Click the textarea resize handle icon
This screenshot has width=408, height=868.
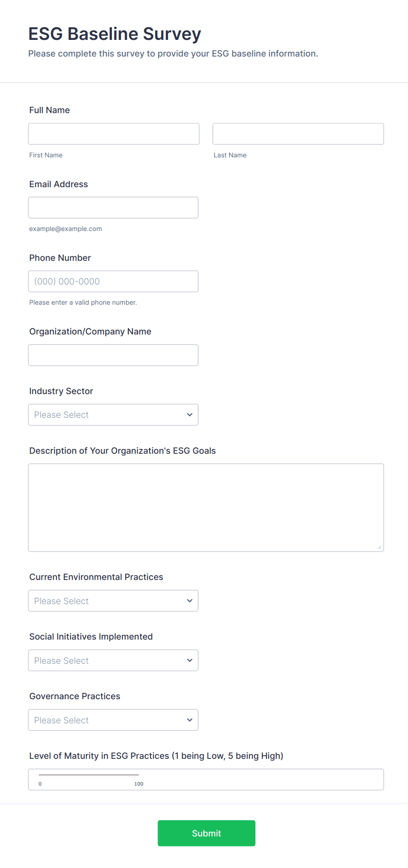click(x=379, y=547)
